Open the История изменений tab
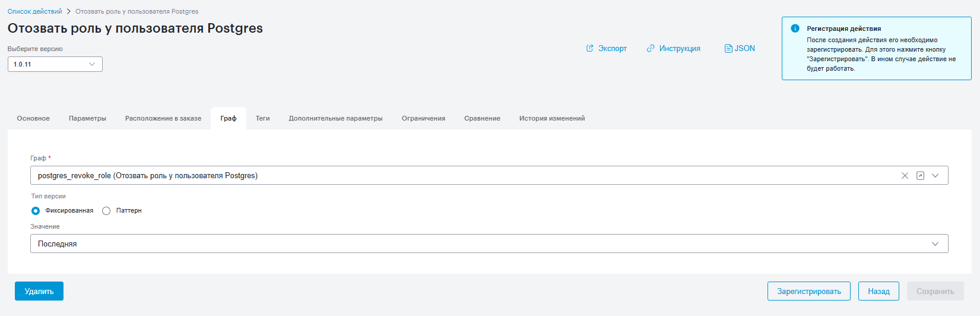This screenshot has width=980, height=316. (x=552, y=118)
